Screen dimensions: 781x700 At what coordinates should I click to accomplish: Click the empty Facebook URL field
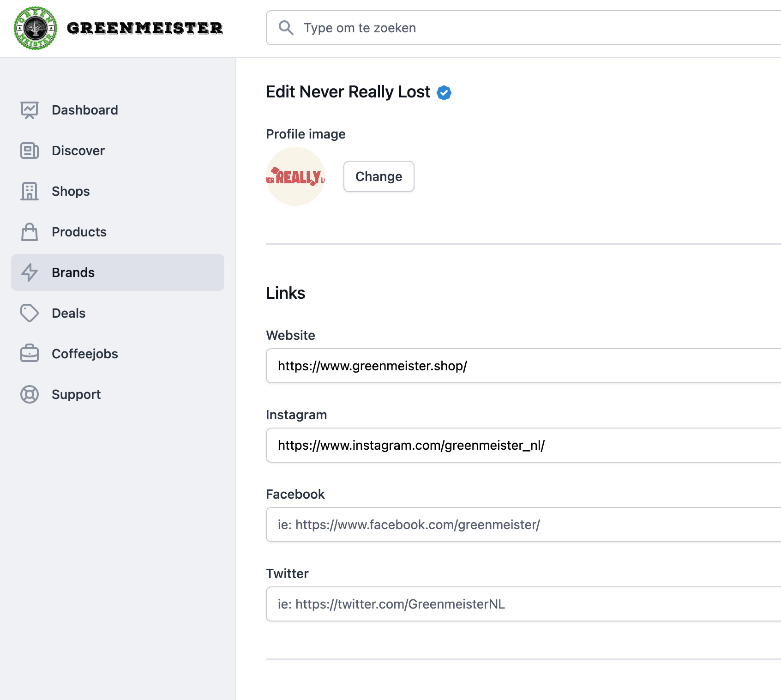[508, 525]
